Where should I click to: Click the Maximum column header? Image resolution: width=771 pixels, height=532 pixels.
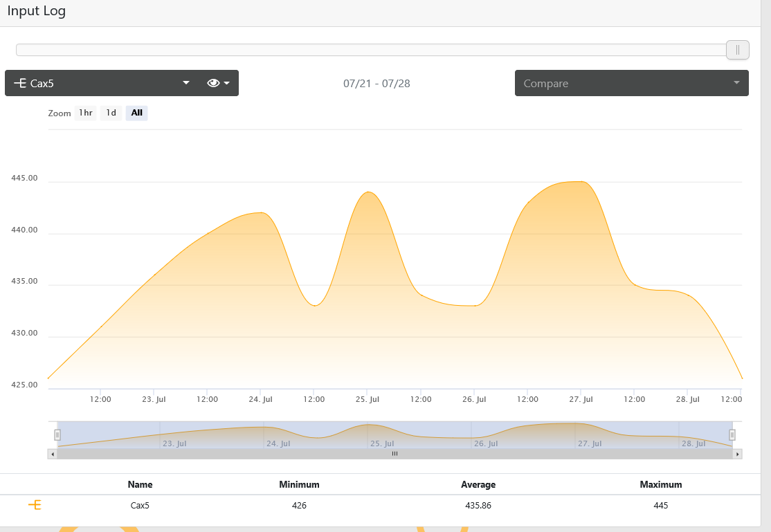[x=661, y=484]
